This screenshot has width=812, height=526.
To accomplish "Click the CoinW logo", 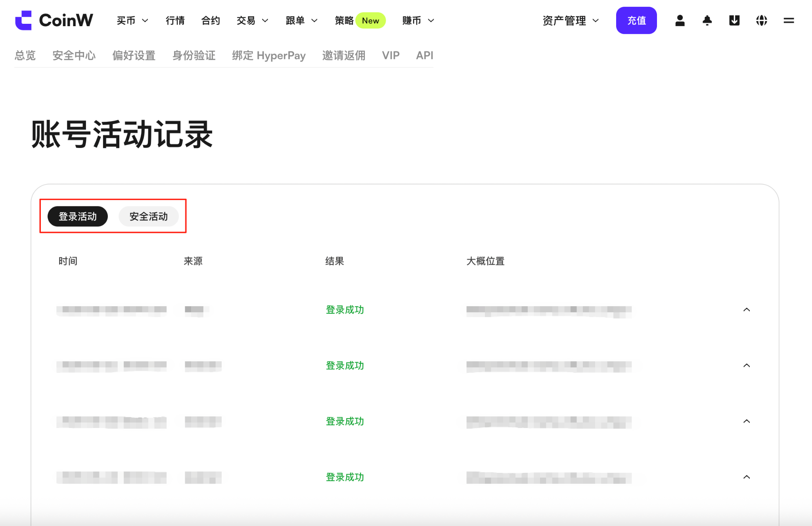I will [x=54, y=20].
